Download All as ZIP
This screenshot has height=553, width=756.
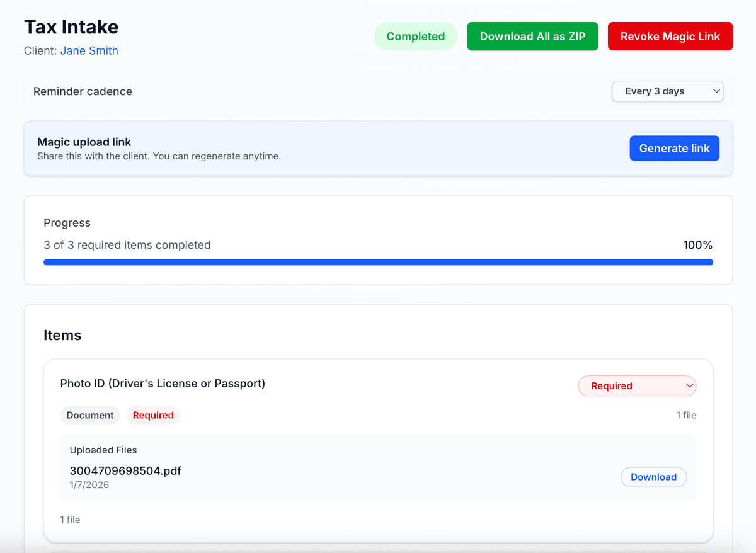[532, 37]
